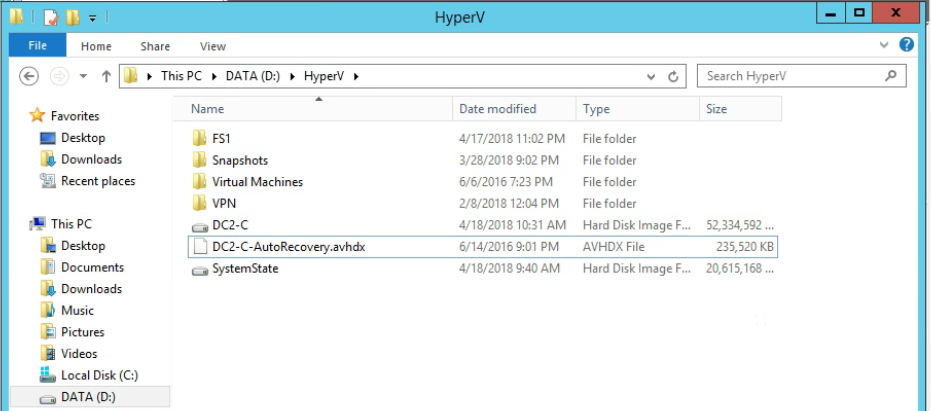Switch to the Share ribbon tab
The width and height of the screenshot is (931, 411).
(155, 46)
